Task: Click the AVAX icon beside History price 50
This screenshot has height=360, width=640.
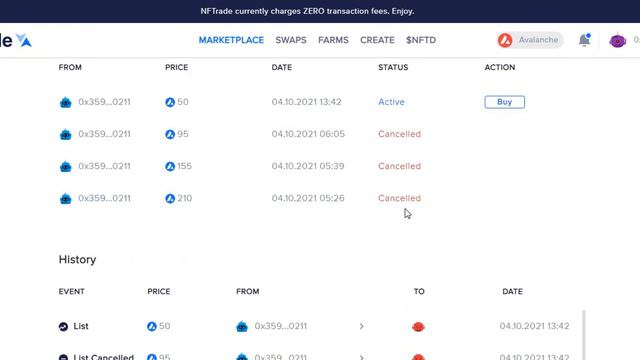Action: click(x=152, y=327)
